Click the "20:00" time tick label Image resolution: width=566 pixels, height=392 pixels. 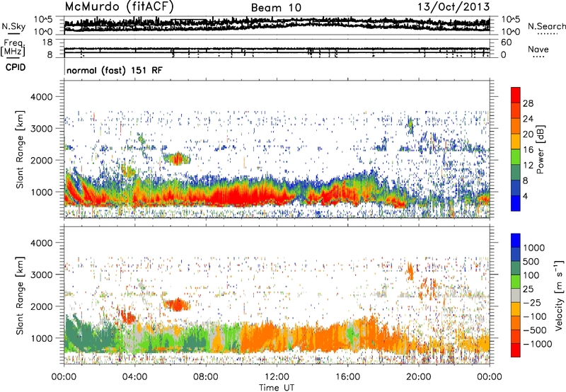pos(418,377)
